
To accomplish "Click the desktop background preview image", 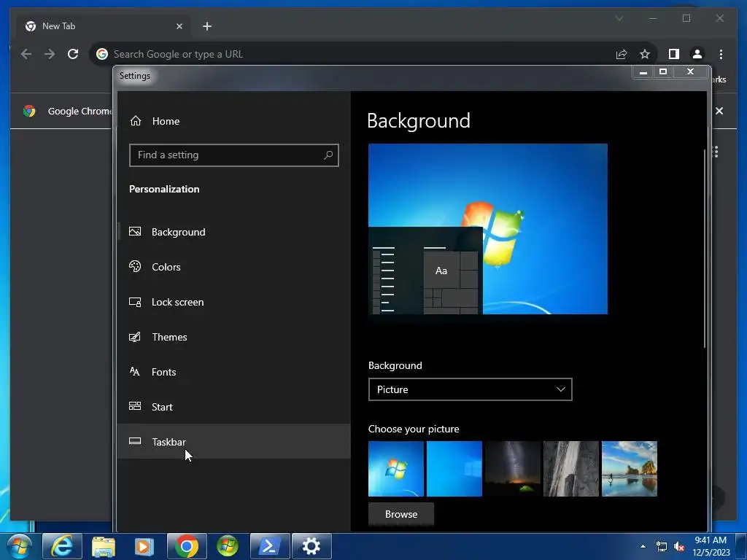I will tap(488, 229).
